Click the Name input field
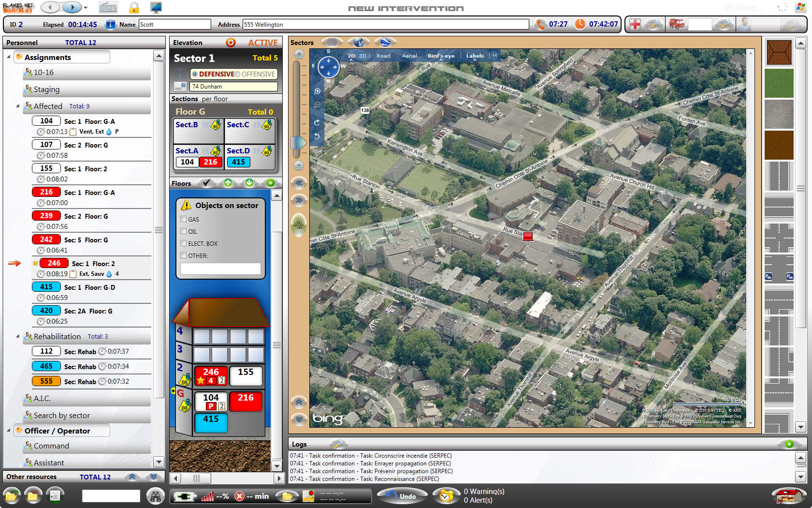This screenshot has height=508, width=812. pyautogui.click(x=174, y=24)
